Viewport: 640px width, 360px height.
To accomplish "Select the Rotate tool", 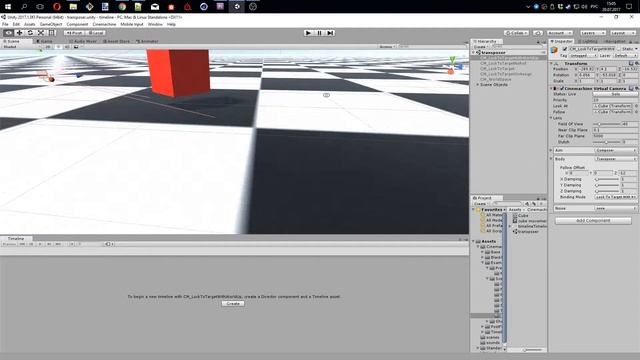I will pos(30,33).
